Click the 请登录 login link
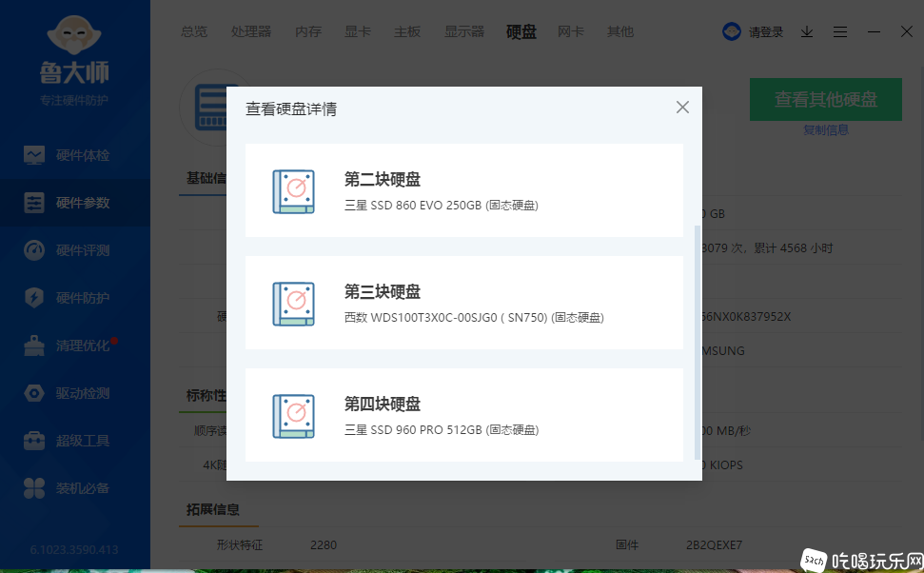Image resolution: width=924 pixels, height=573 pixels. point(766,32)
